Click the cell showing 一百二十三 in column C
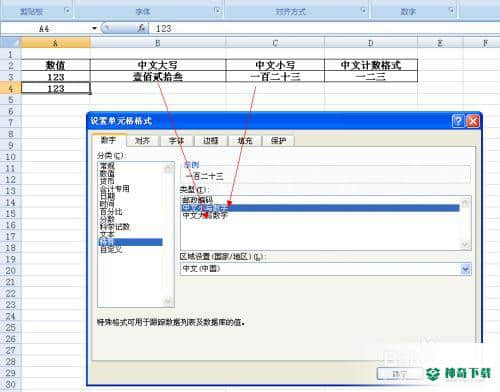Viewport: 500px width, 392px height. click(x=275, y=77)
